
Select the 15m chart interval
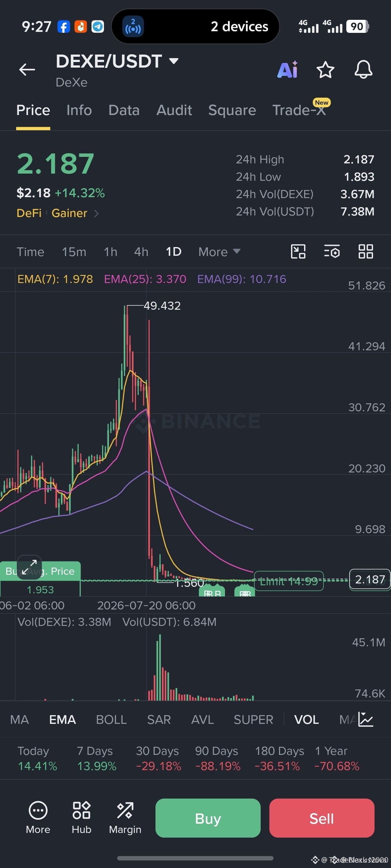[x=74, y=252]
